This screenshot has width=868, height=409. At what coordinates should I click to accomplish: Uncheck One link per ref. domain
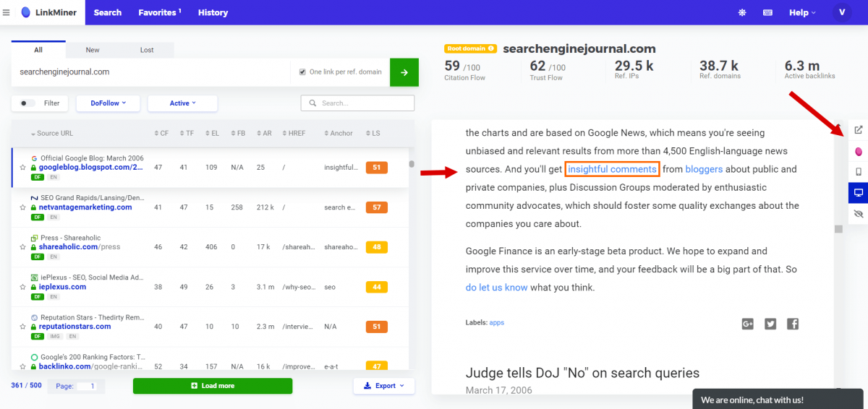click(303, 72)
